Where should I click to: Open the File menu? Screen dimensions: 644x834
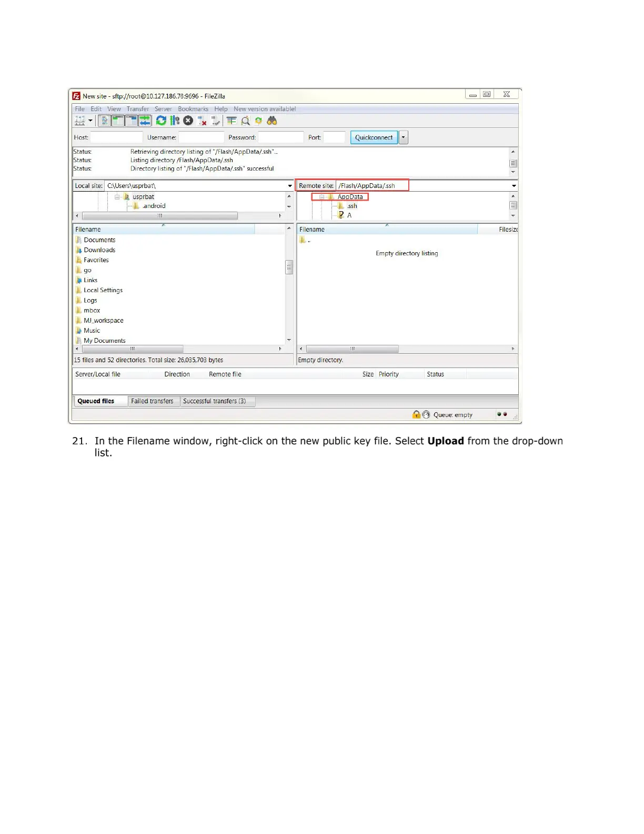coord(79,109)
